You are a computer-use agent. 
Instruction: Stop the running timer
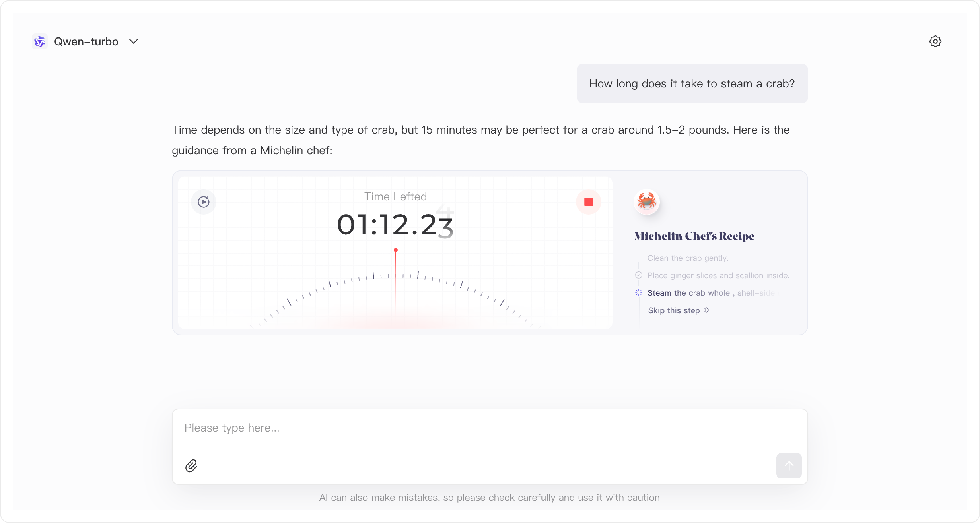tap(588, 202)
